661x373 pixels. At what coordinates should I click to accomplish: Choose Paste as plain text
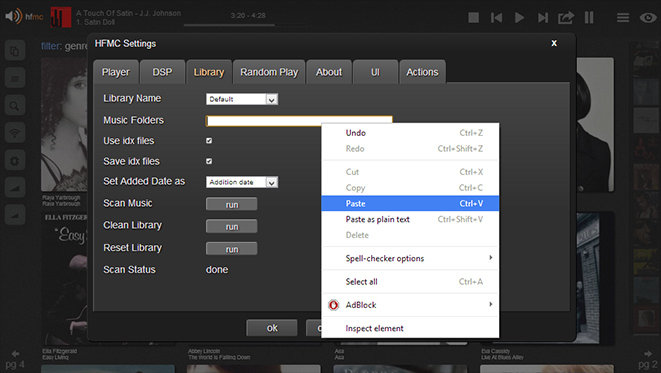tap(410, 219)
